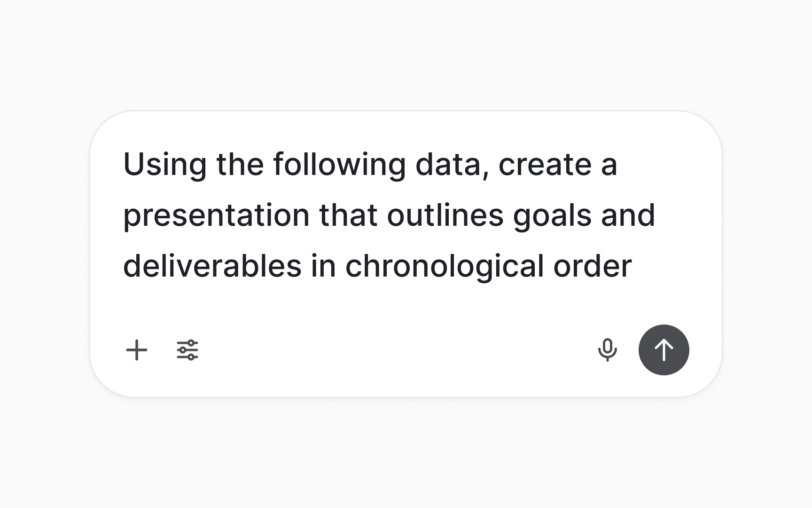Place cursor on the word "Using"
Image resolution: width=812 pixels, height=508 pixels.
[x=164, y=165]
